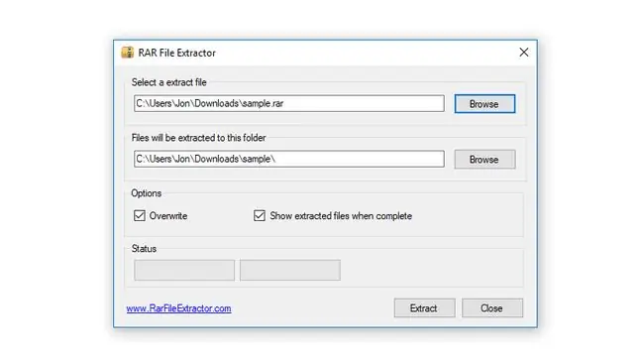This screenshot has width=644, height=363.
Task: Click the Show extracted files label text
Action: tap(341, 216)
